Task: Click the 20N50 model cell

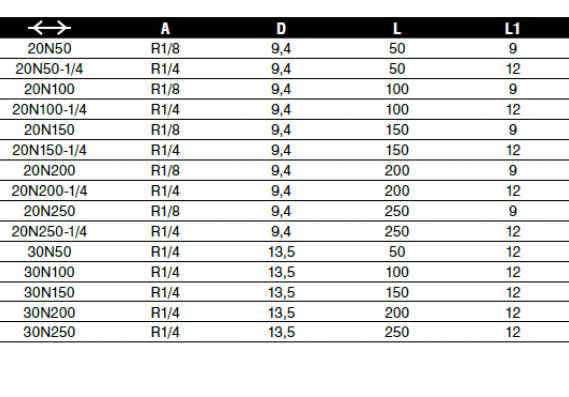Action: point(49,49)
